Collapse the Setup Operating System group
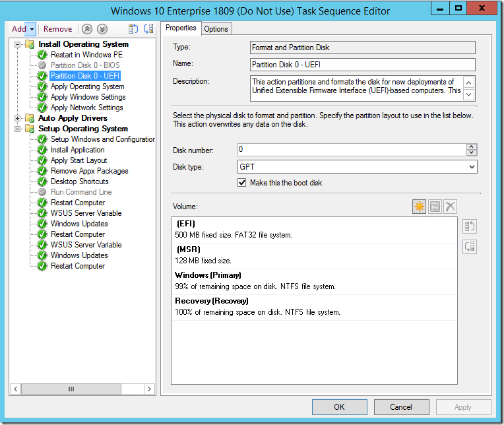 pyautogui.click(x=18, y=129)
